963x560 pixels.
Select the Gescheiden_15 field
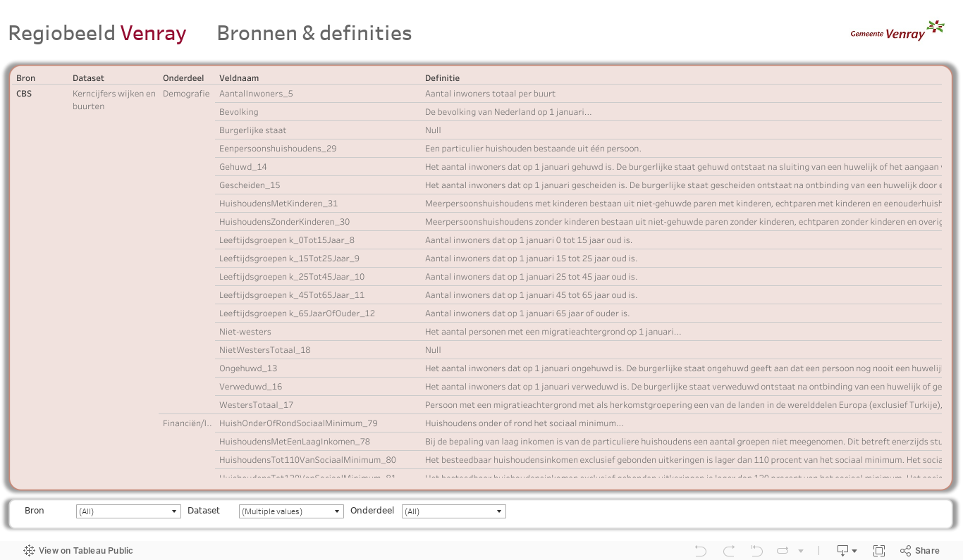pos(250,185)
